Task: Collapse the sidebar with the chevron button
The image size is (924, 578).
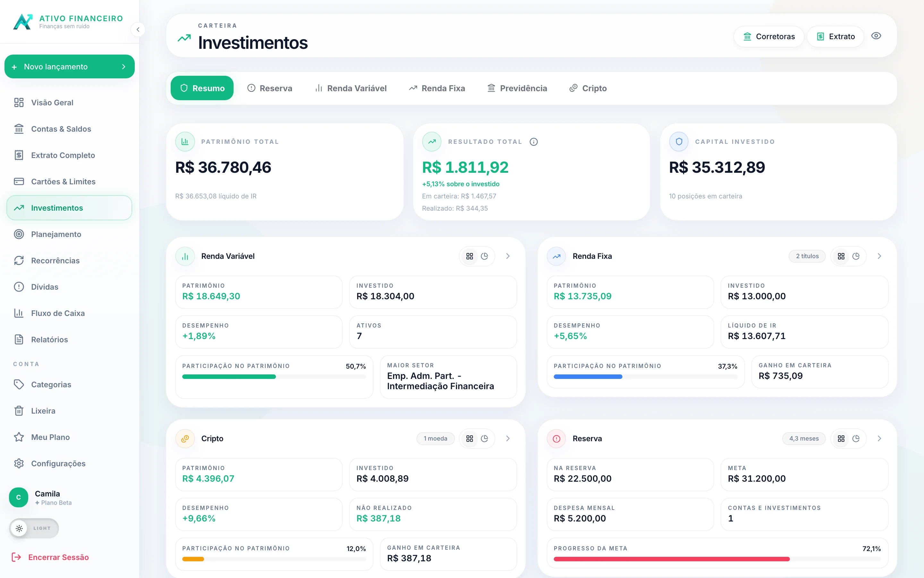Action: pos(138,30)
